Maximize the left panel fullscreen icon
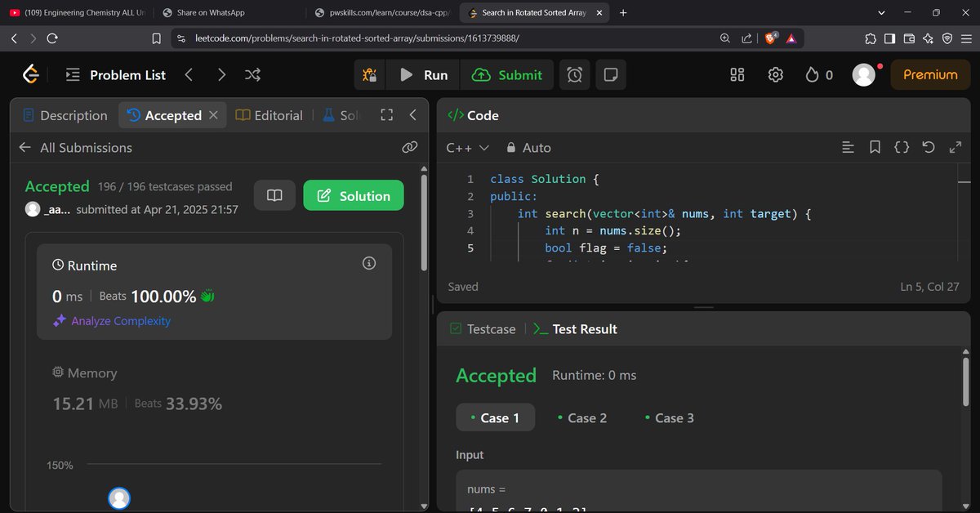Viewport: 980px width, 513px height. coord(387,115)
